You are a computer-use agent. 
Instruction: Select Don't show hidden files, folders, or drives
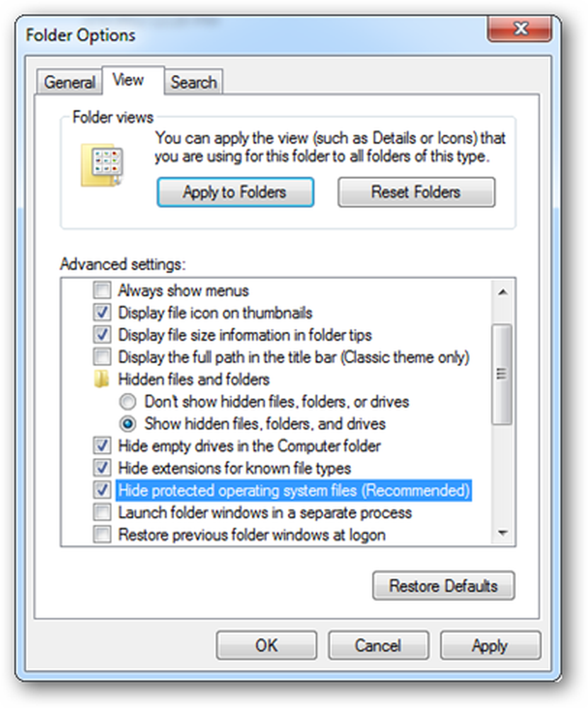pos(127,401)
